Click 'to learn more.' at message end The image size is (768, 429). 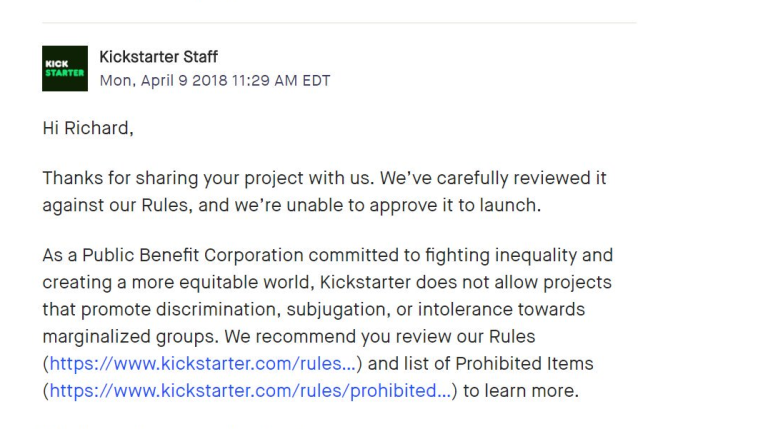520,391
